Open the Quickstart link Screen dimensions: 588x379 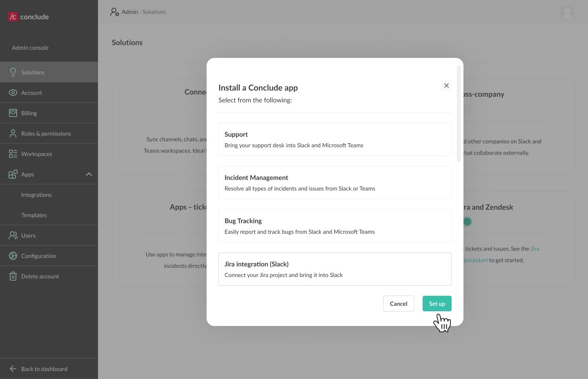[475, 260]
